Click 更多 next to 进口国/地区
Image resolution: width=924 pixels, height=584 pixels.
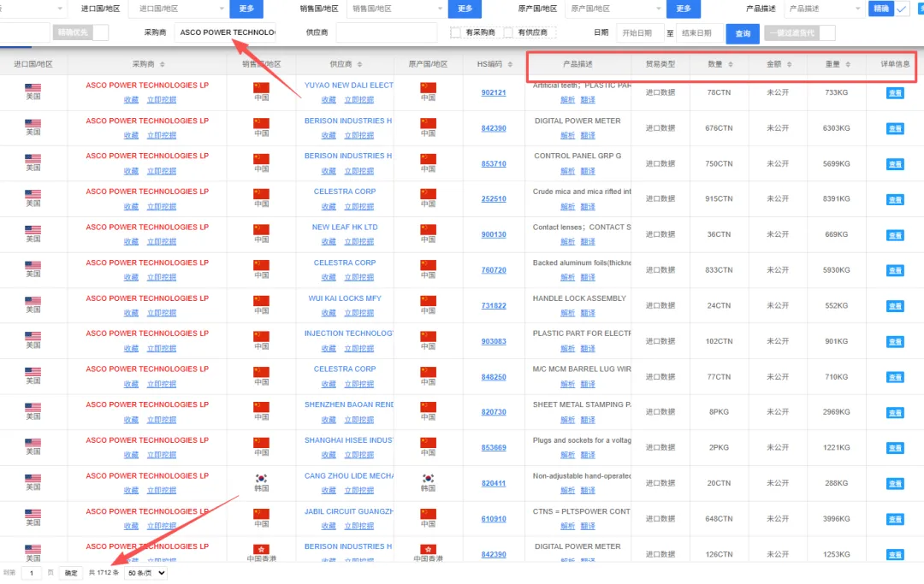pos(246,9)
